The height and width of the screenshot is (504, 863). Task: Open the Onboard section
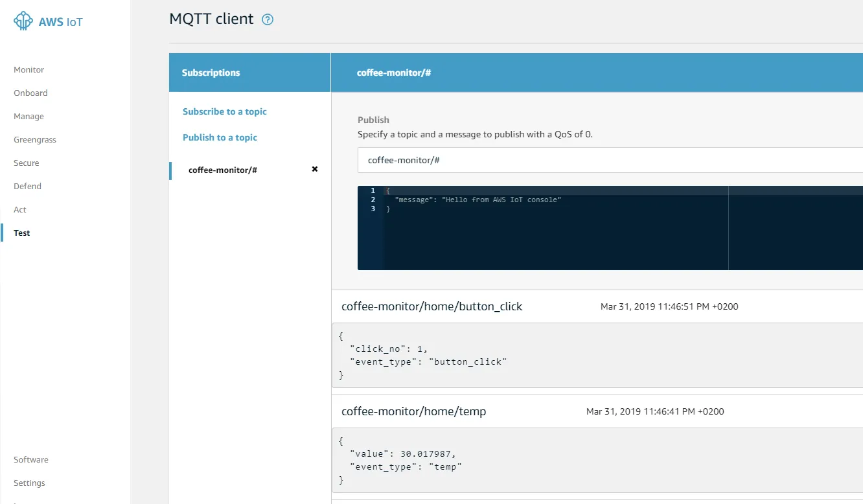(30, 93)
